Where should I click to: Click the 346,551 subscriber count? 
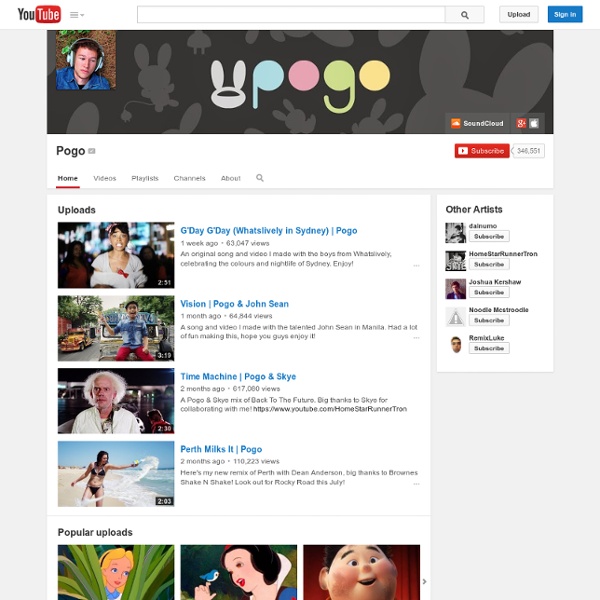(x=528, y=151)
